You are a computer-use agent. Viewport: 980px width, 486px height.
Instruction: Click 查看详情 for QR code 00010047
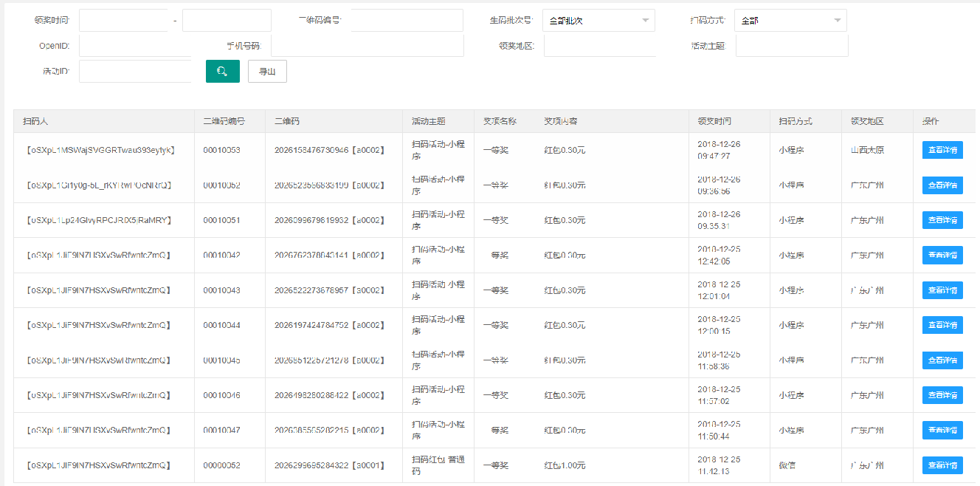[x=942, y=430]
